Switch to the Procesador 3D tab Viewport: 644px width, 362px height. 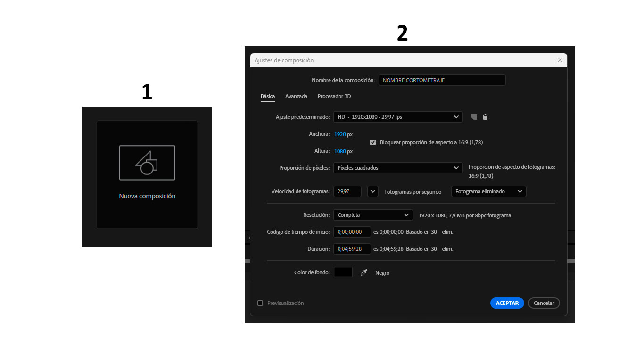click(334, 96)
